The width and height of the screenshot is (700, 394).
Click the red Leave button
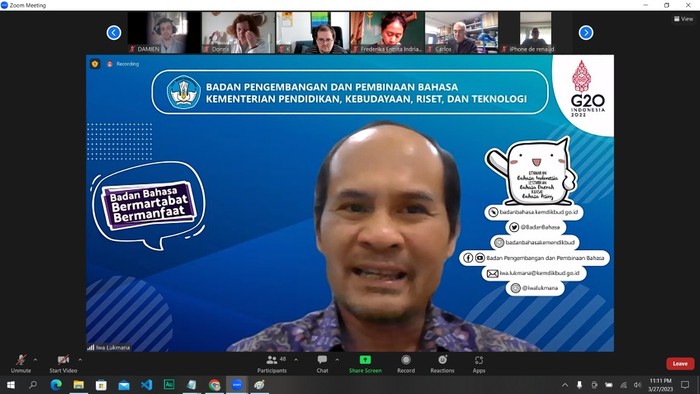point(680,364)
